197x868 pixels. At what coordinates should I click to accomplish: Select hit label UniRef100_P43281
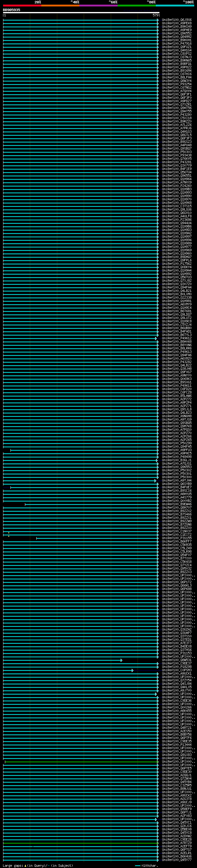[x=177, y=162]
